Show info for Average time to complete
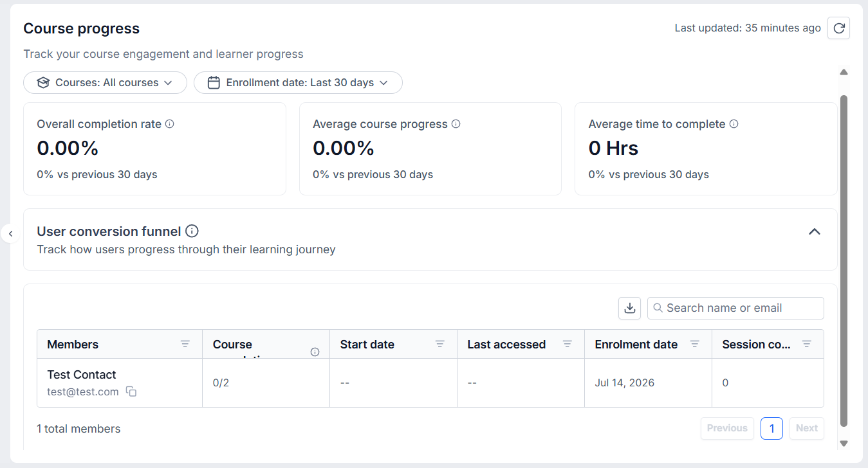Screen dimensions: 868x468 click(734, 124)
